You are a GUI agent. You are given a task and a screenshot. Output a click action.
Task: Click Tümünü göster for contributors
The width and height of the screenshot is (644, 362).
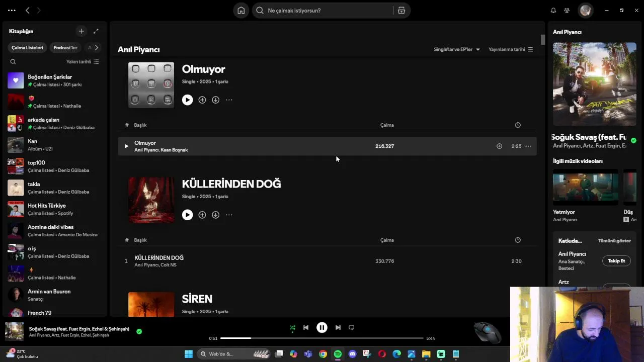click(614, 241)
